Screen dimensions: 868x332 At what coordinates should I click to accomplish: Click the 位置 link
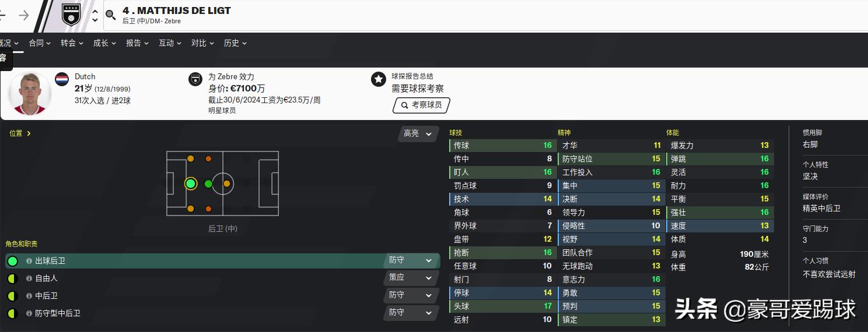coord(20,133)
